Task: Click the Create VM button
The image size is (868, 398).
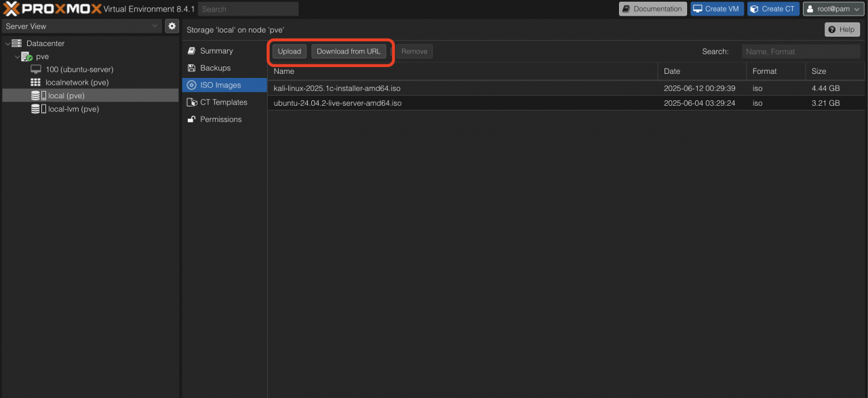Action: point(717,9)
